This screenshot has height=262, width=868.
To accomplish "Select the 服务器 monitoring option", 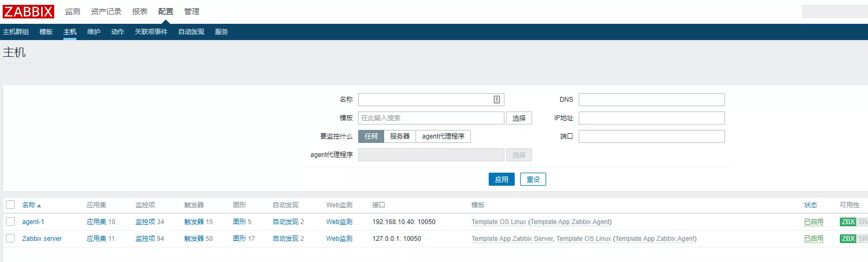I will [400, 136].
